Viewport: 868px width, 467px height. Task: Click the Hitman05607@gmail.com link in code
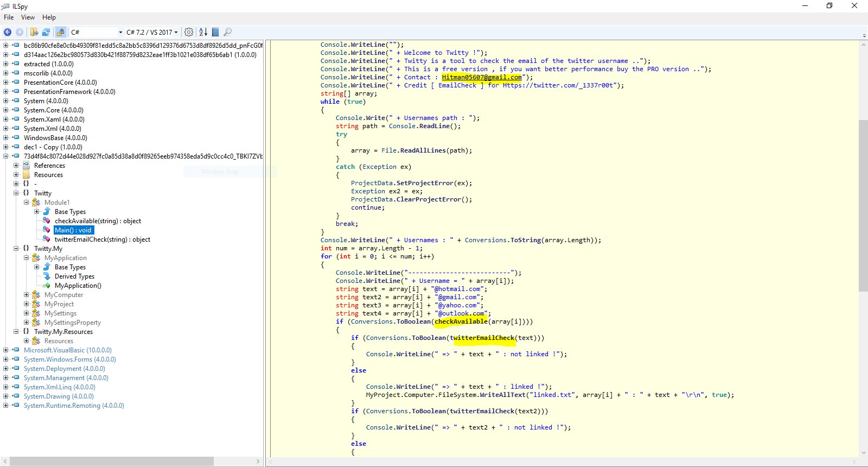[482, 77]
